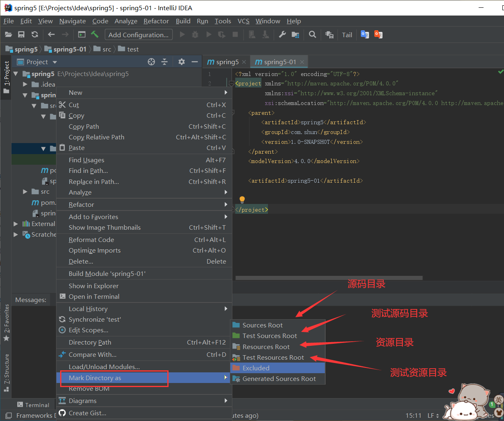This screenshot has height=421, width=504.
Task: Open the File menu
Action: tap(9, 21)
